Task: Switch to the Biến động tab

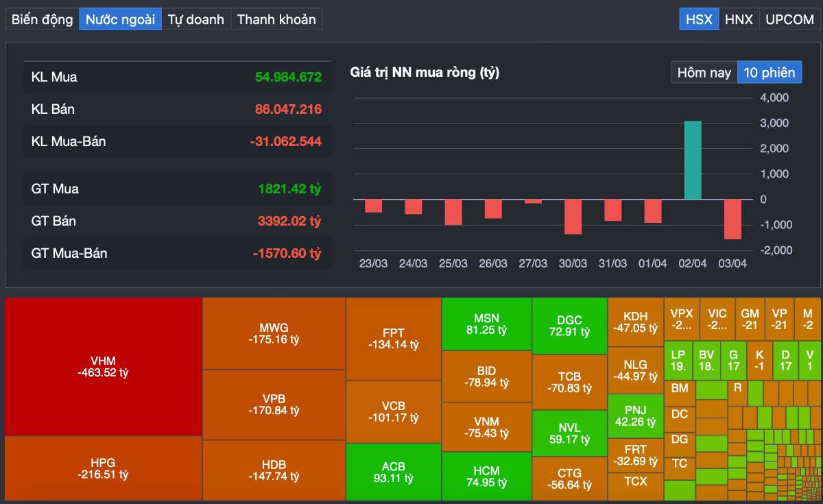Action: (x=42, y=19)
